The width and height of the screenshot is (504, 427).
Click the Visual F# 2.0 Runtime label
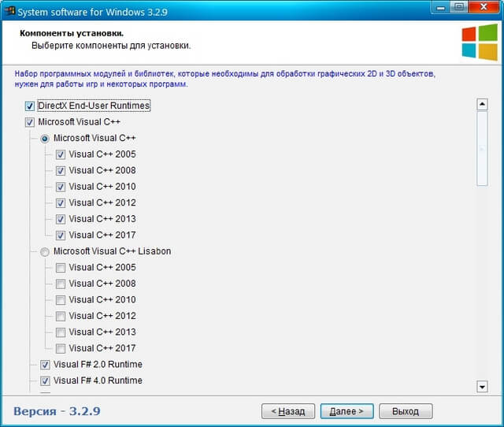(x=98, y=364)
